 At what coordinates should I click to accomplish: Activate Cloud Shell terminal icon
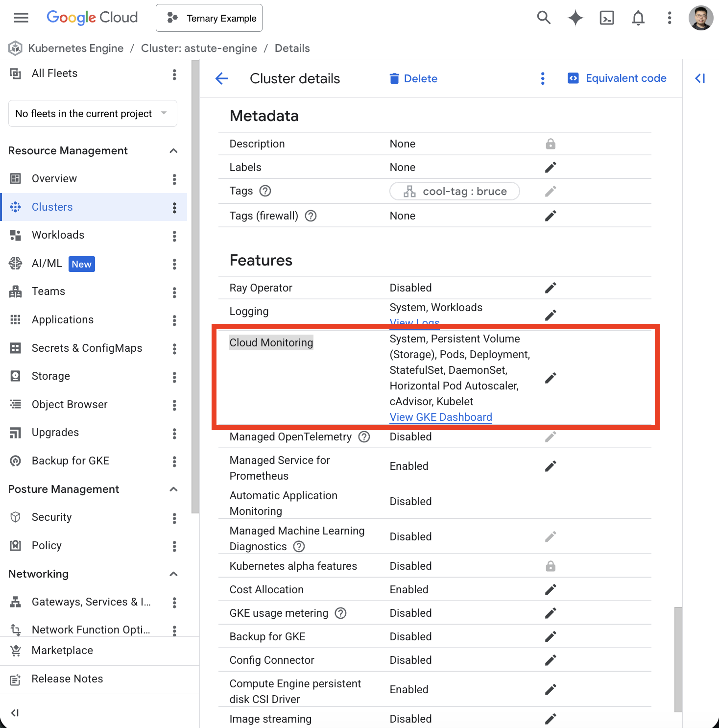click(607, 18)
